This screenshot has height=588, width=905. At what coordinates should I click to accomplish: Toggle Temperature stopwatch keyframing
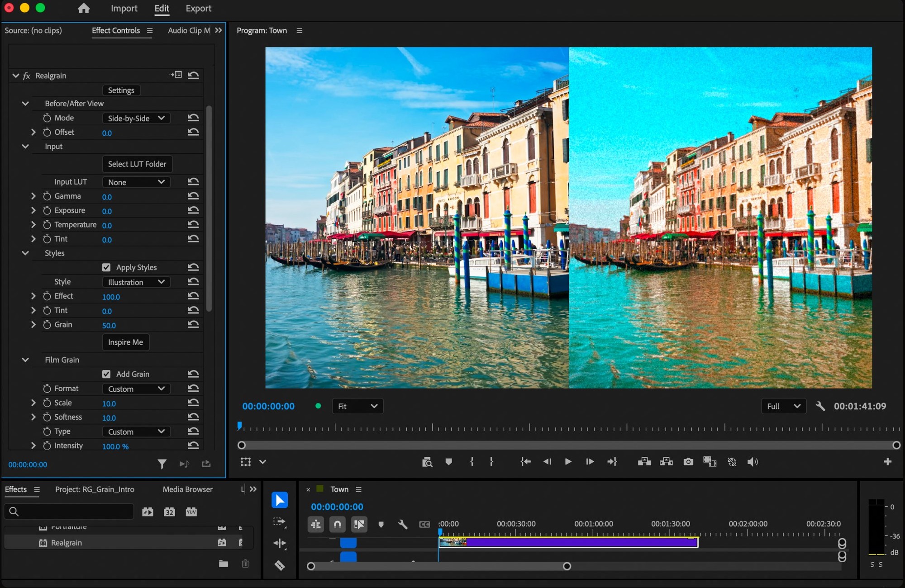(47, 225)
